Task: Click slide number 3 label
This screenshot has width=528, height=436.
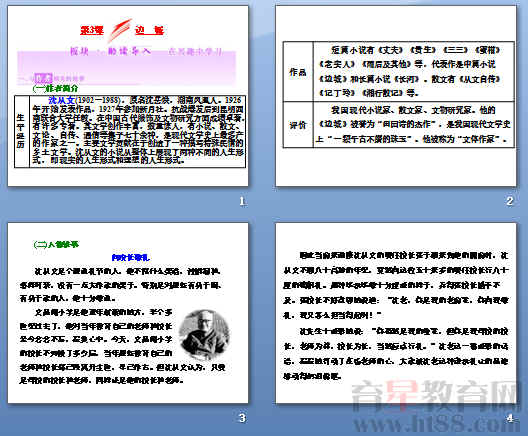Action: pos(242,418)
